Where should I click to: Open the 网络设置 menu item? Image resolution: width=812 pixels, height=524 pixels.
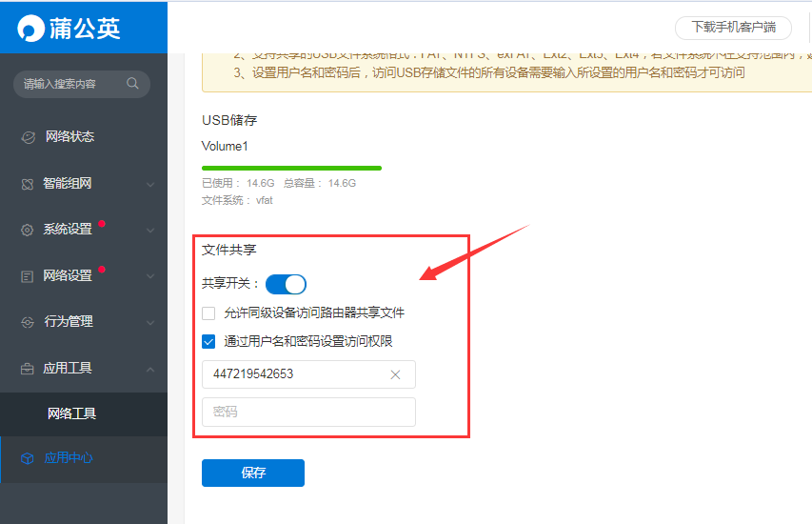(84, 275)
